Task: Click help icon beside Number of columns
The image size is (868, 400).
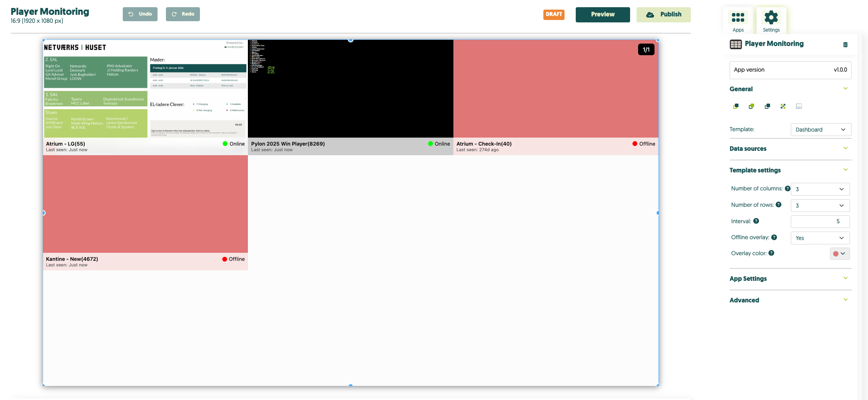Action: tap(787, 188)
